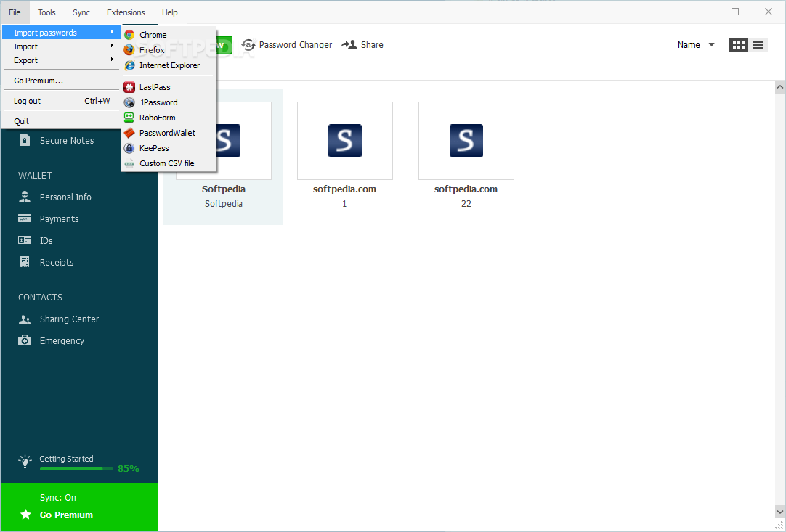Click Sync: On status label

[x=58, y=497]
